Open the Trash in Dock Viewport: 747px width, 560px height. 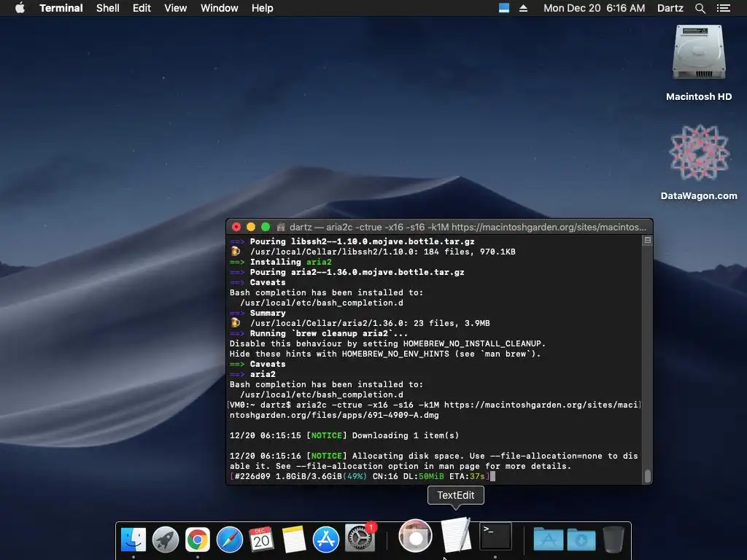pyautogui.click(x=614, y=540)
